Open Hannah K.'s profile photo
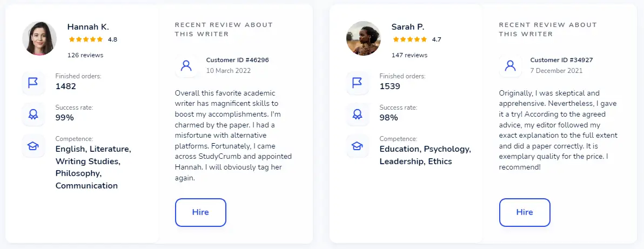 click(x=39, y=38)
